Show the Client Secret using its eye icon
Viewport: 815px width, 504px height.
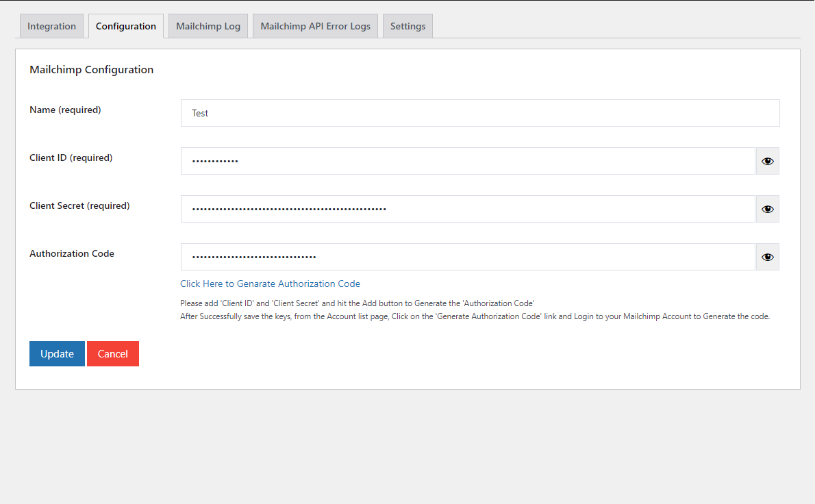(767, 209)
